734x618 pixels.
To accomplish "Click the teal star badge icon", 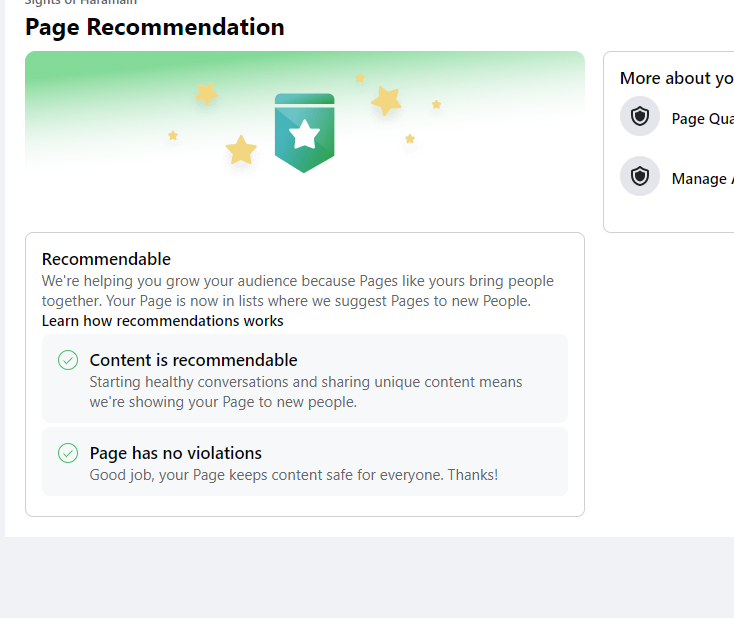I will click(304, 133).
